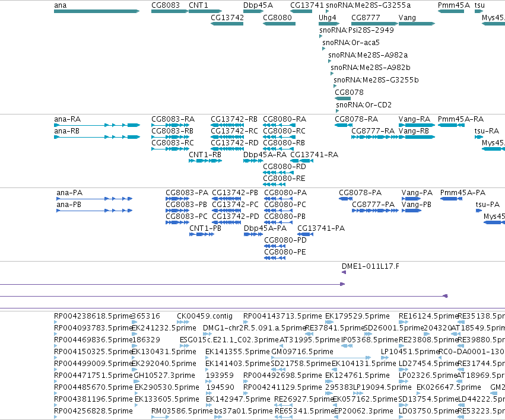The height and width of the screenshot is (420, 505).
Task: Click the CG8083-RC transcript glyph
Action: [x=170, y=149]
